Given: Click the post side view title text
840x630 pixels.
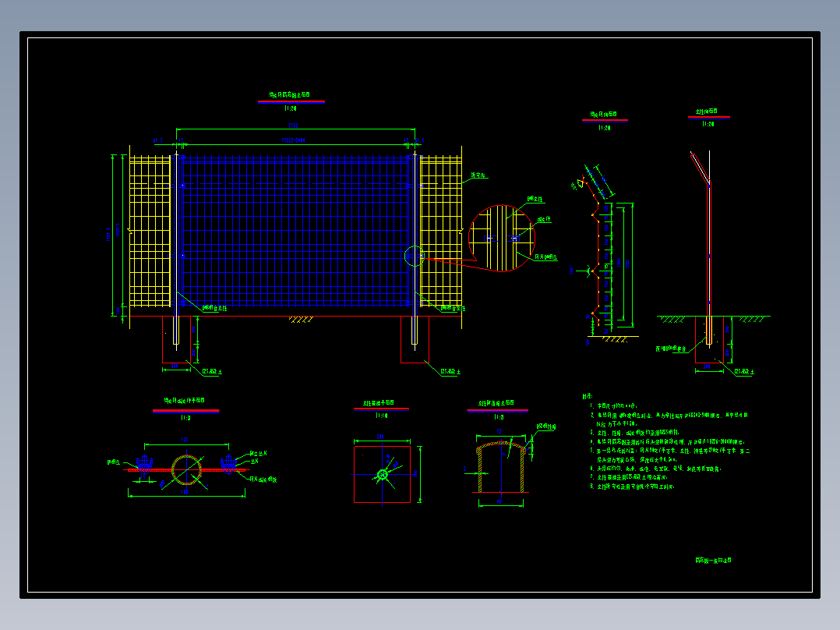Looking at the screenshot, I should point(707,111).
